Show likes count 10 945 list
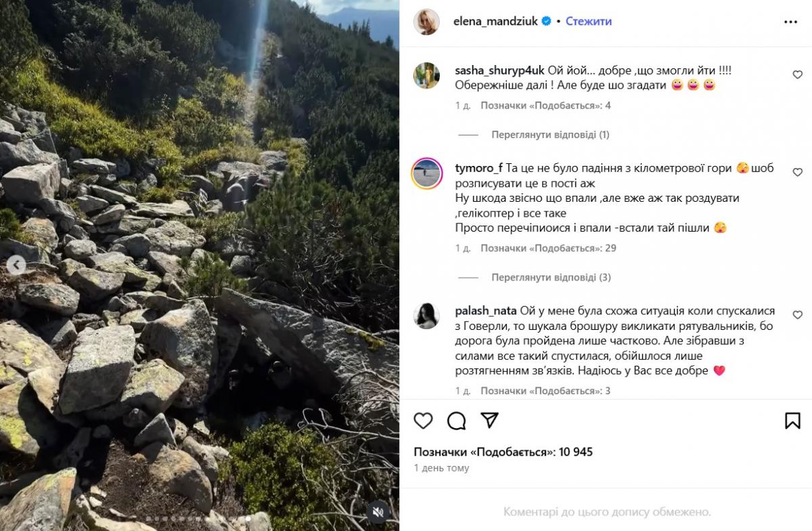This screenshot has height=531, width=812. pos(503,452)
